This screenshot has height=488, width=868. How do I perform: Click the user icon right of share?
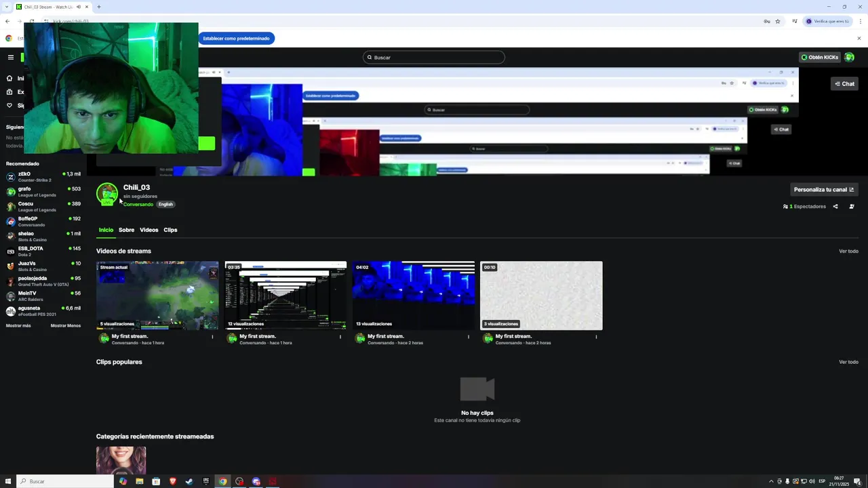pos(852,207)
